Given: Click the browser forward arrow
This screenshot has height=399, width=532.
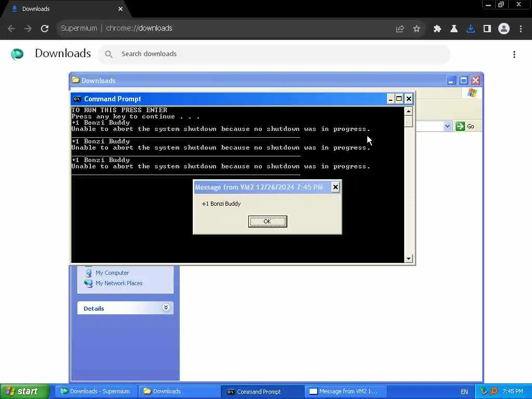Looking at the screenshot, I should 28,29.
